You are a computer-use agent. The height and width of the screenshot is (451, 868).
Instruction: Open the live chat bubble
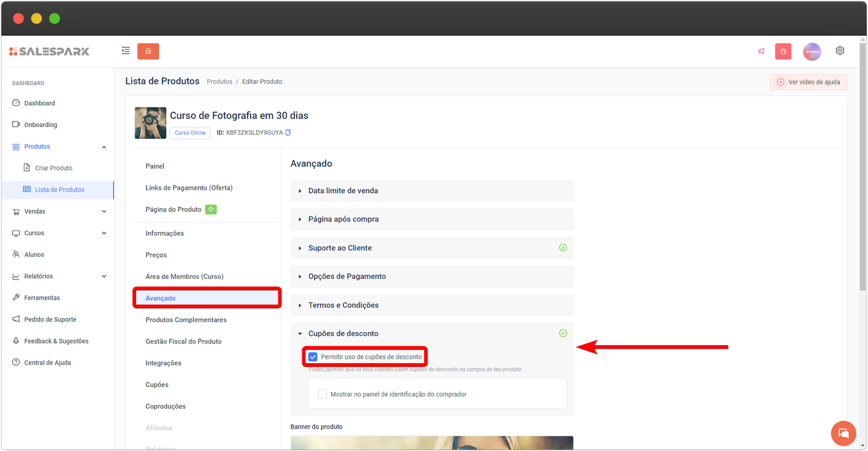coord(843,433)
